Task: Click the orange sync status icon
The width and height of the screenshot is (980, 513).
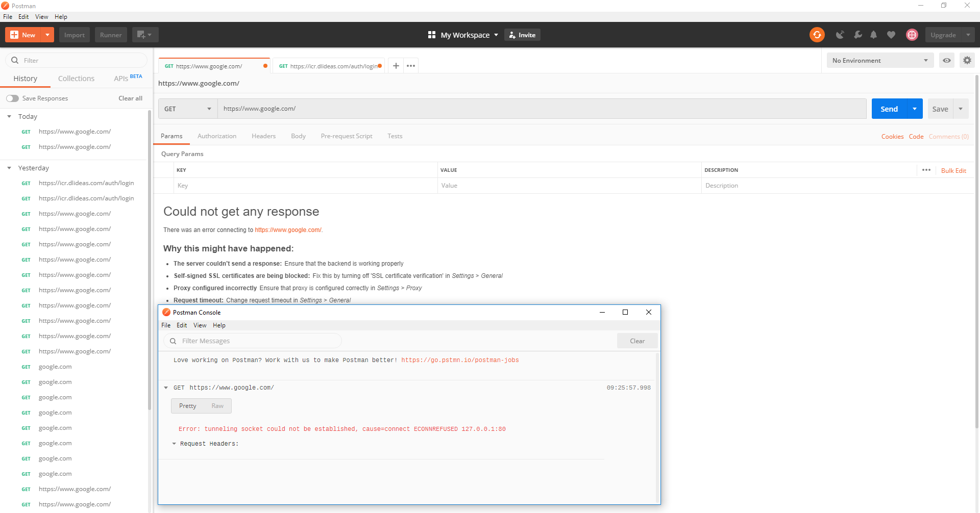Action: click(x=817, y=35)
